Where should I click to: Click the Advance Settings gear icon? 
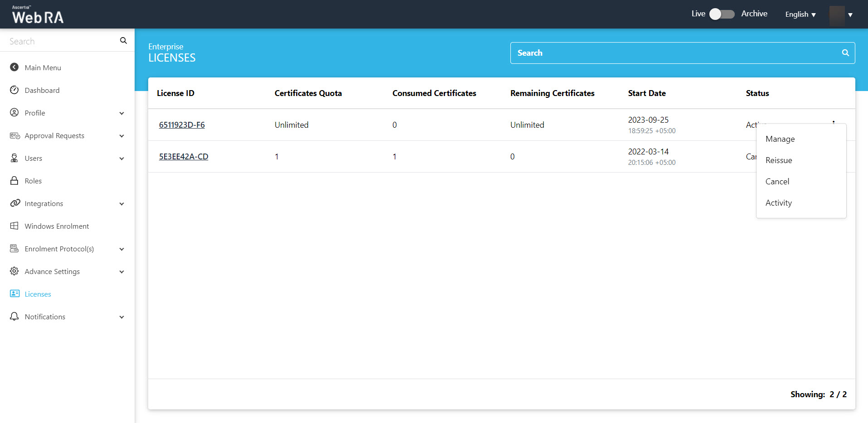(x=15, y=271)
